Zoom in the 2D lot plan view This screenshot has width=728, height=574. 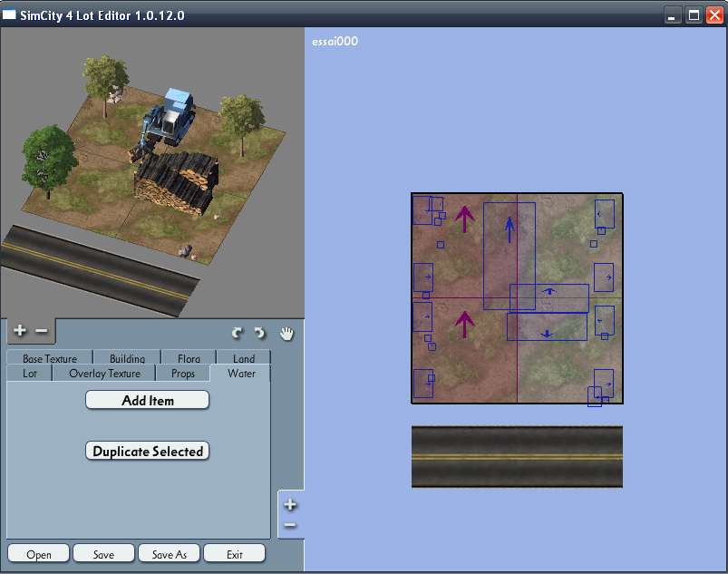click(x=290, y=504)
